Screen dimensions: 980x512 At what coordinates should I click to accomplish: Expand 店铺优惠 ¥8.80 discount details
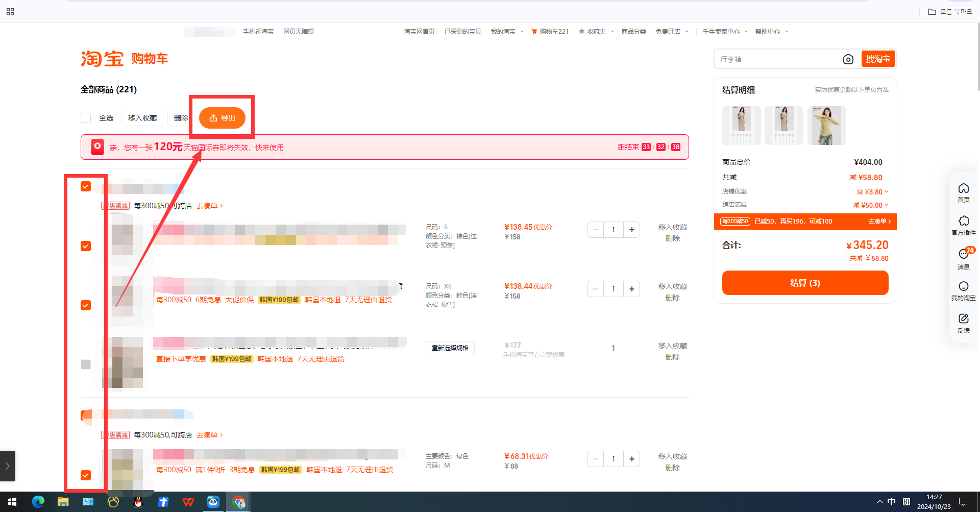(886, 191)
